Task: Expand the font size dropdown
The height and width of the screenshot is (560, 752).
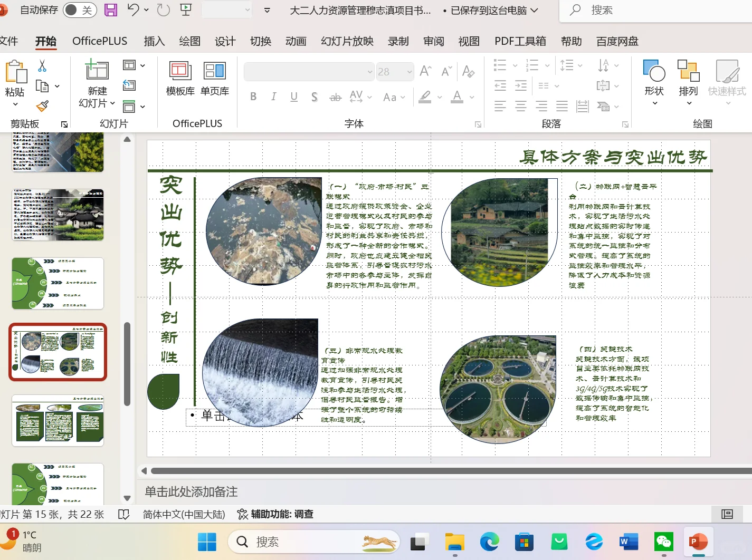Action: (410, 72)
